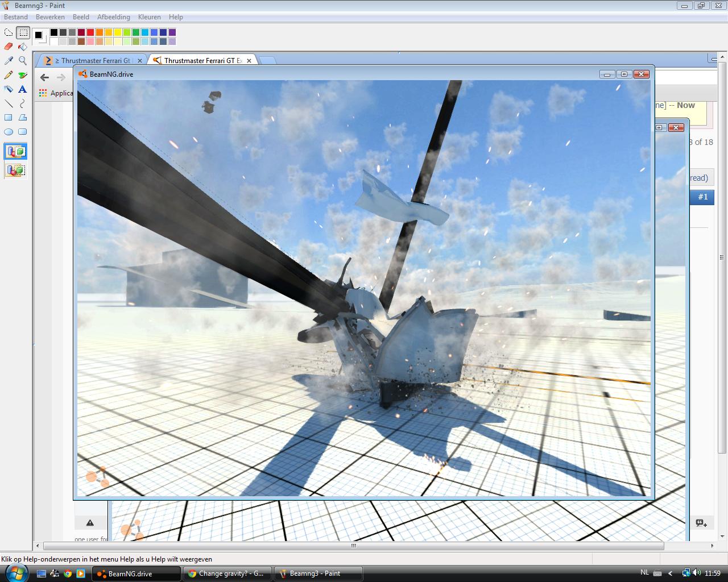Click the Switch Between Windows quick launch icon
The image size is (728, 582).
pyautogui.click(x=55, y=573)
